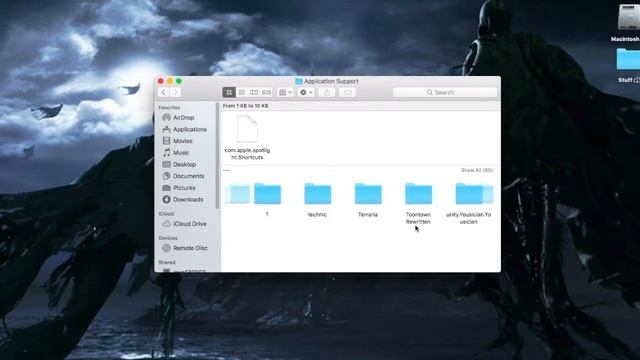Viewport: 640px width, 360px height.
Task: Select the technic folder
Action: (318, 194)
